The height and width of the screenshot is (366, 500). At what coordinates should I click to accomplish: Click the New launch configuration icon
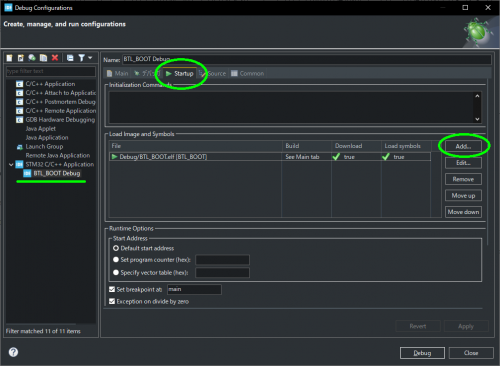[10, 58]
